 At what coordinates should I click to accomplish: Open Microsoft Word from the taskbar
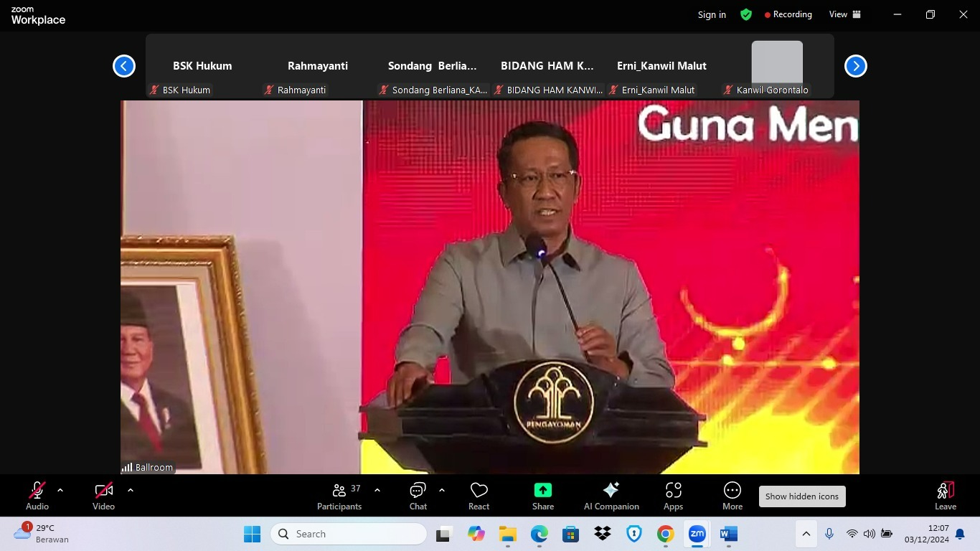click(729, 534)
